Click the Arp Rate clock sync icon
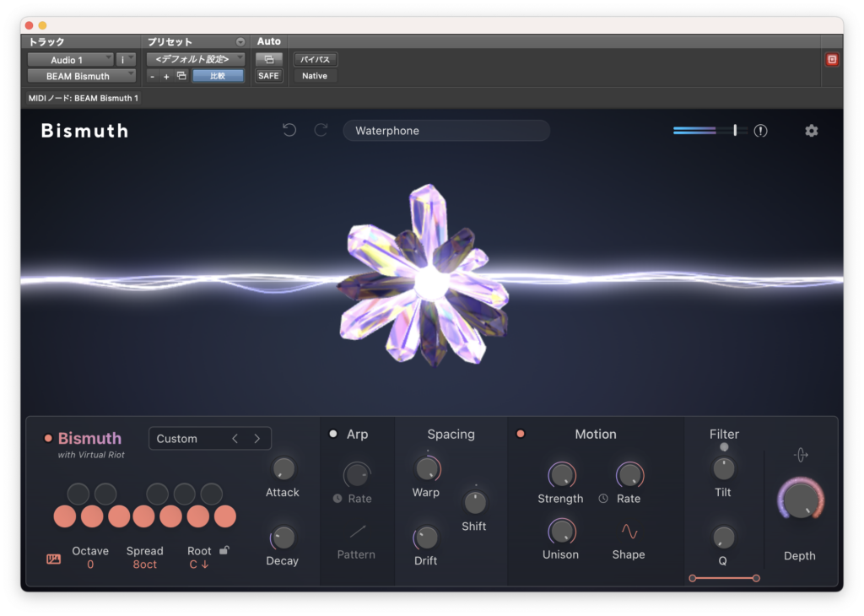The height and width of the screenshot is (616, 864). [x=337, y=499]
